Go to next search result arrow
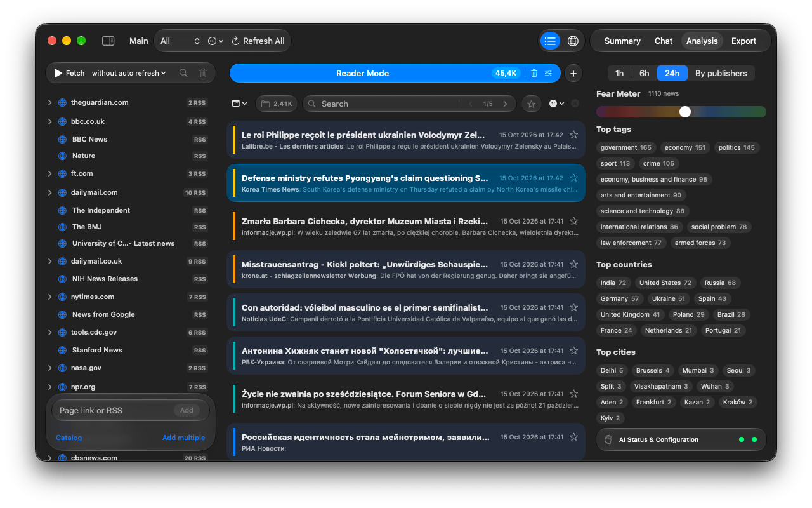812x508 pixels. click(505, 104)
